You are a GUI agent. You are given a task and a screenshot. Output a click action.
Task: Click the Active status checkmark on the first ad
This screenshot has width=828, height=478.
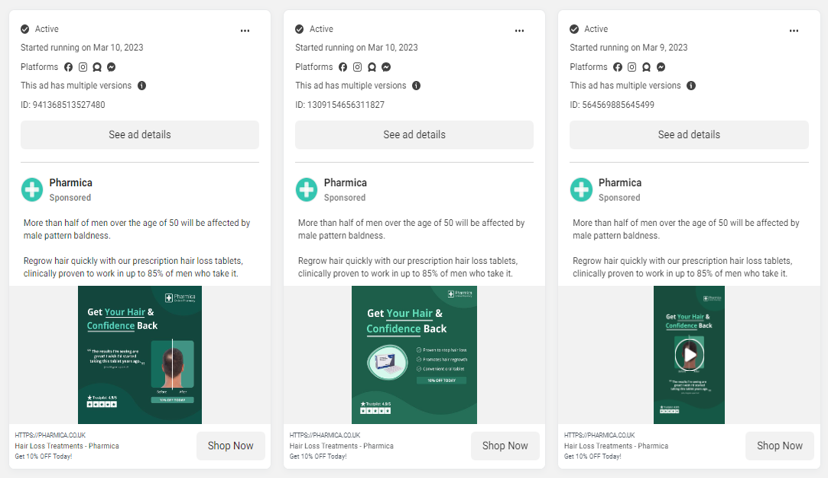pyautogui.click(x=25, y=29)
